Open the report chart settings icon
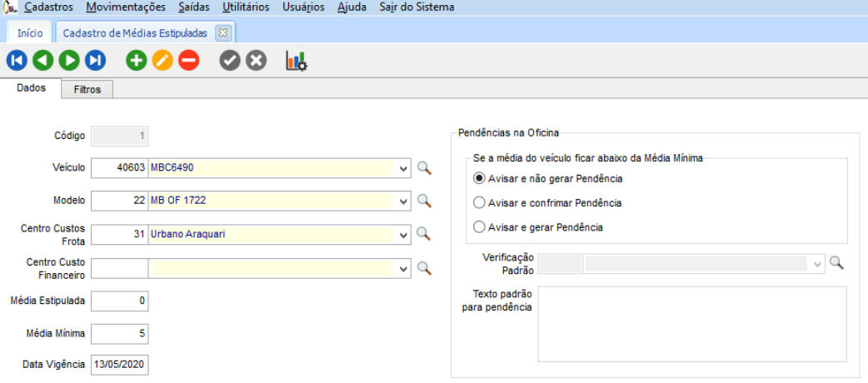The image size is (868, 383). coord(297,60)
